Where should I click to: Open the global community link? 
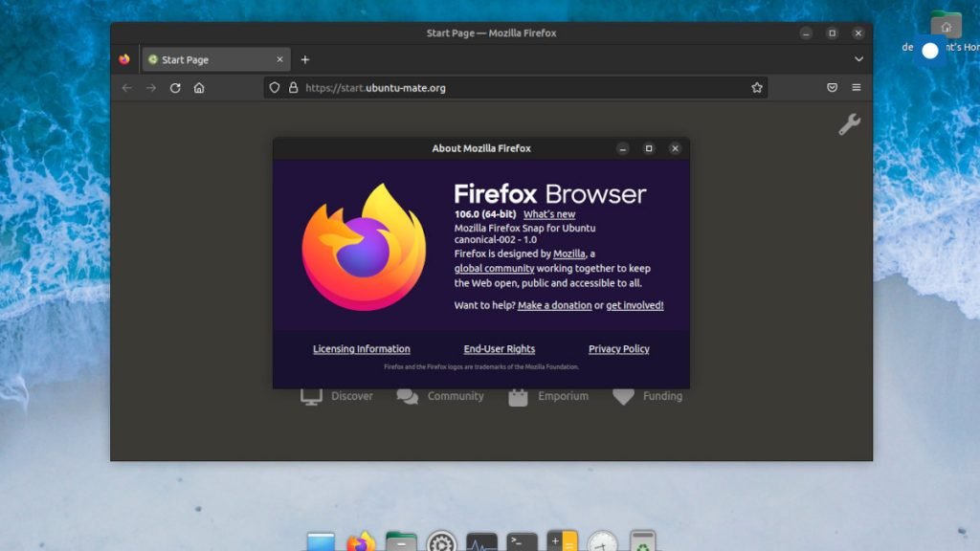pos(494,269)
